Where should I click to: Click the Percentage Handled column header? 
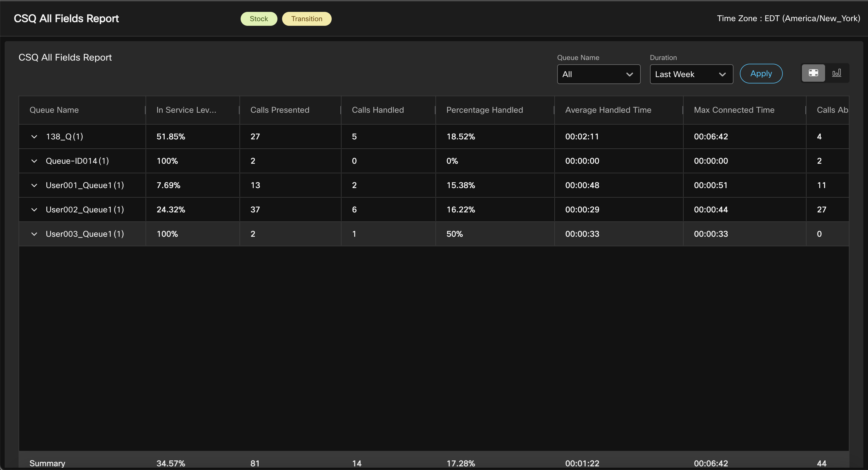[484, 110]
